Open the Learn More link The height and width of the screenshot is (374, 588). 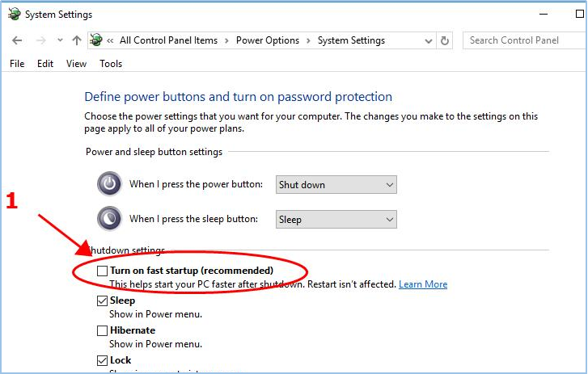[x=423, y=284]
